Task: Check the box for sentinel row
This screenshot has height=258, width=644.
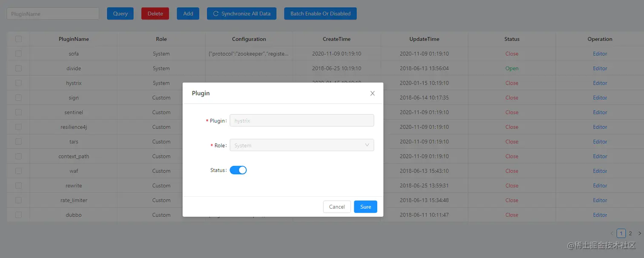Action: 18,112
